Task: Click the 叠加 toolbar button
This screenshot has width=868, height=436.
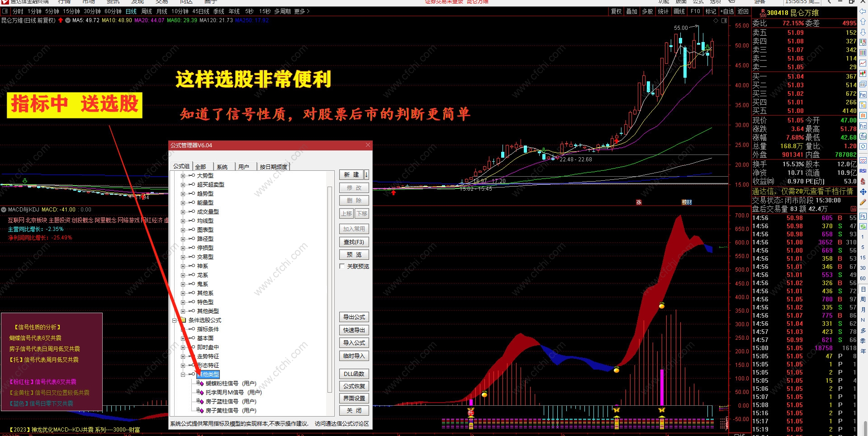Action: pos(632,11)
